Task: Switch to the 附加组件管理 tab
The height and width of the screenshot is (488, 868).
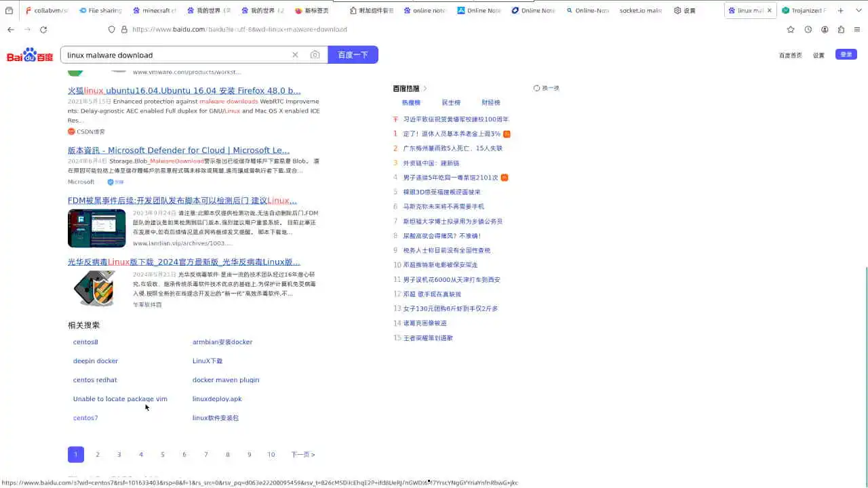Action: [370, 11]
